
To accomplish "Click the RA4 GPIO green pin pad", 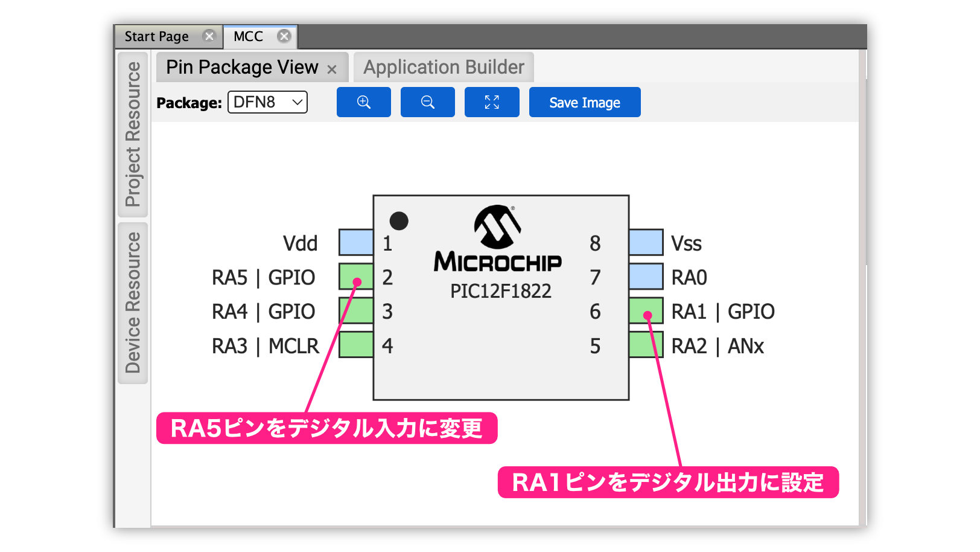I will [x=356, y=310].
